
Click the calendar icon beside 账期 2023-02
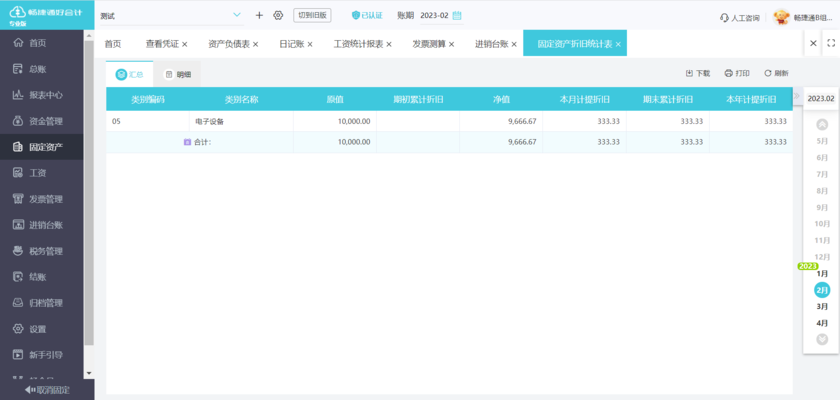[x=457, y=15]
